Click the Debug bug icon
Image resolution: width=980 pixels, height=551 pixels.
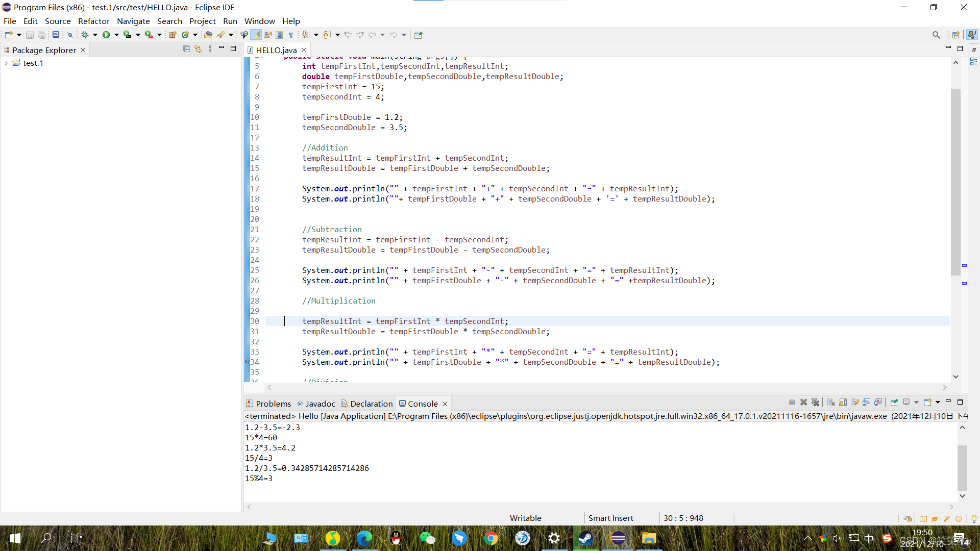pos(85,35)
